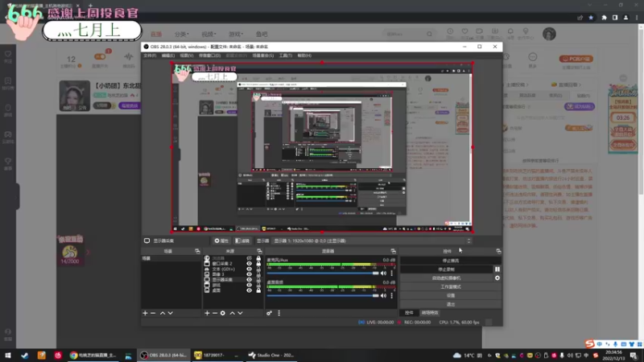Move scene up with Scenes panel up arrow
This screenshot has width=644, height=362.
tap(163, 313)
